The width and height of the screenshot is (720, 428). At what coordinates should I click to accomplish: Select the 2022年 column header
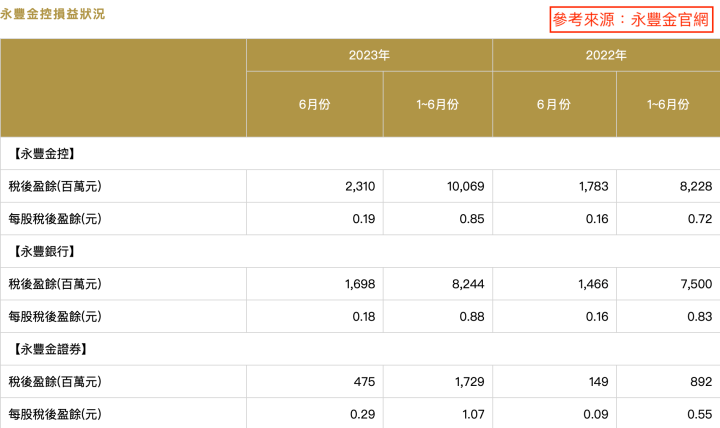tap(606, 55)
